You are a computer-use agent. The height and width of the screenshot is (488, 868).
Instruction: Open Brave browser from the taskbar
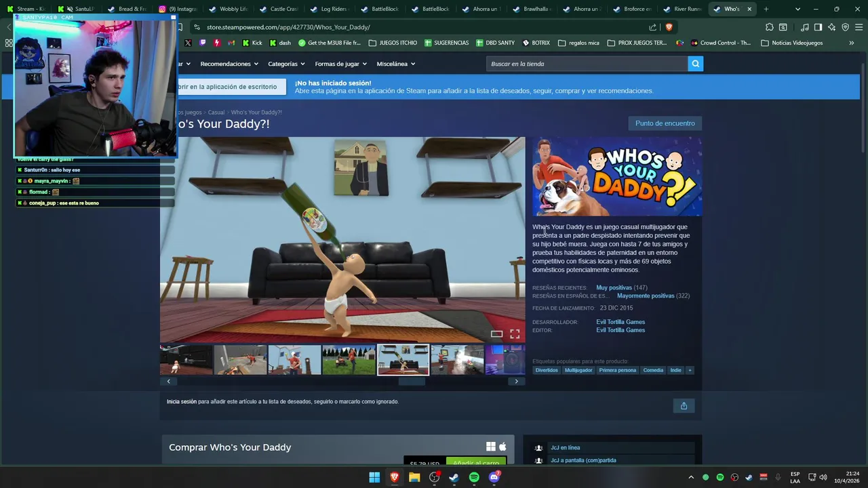click(x=395, y=477)
